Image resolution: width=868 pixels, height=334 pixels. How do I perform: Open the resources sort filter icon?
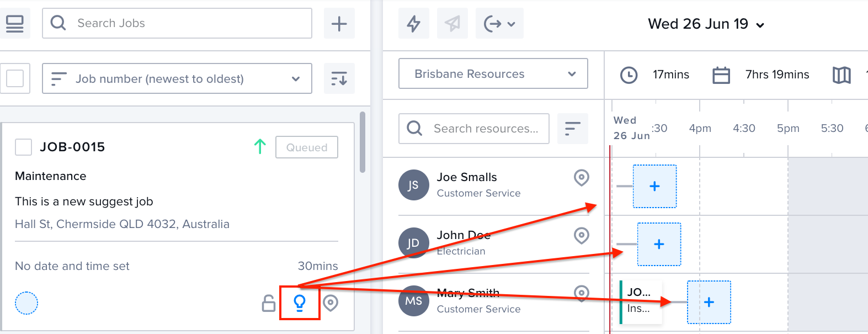573,129
